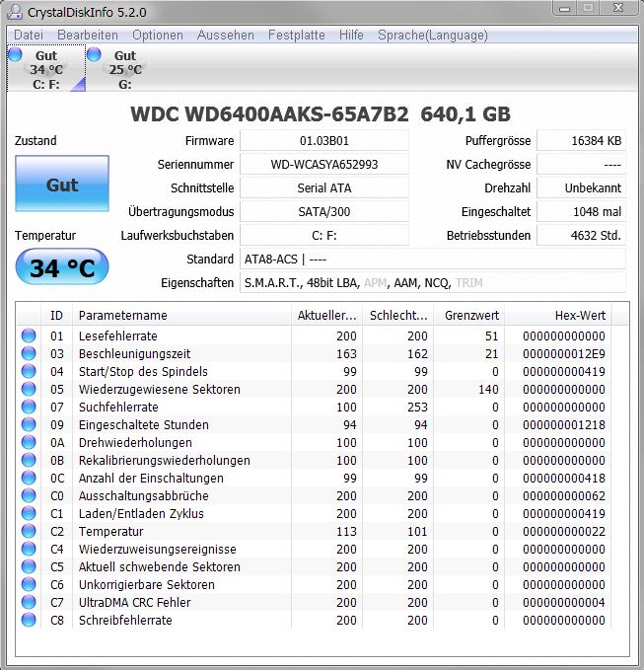This screenshot has height=670, width=644.
Task: Click the Firmware field 01.03B01
Action: point(324,140)
